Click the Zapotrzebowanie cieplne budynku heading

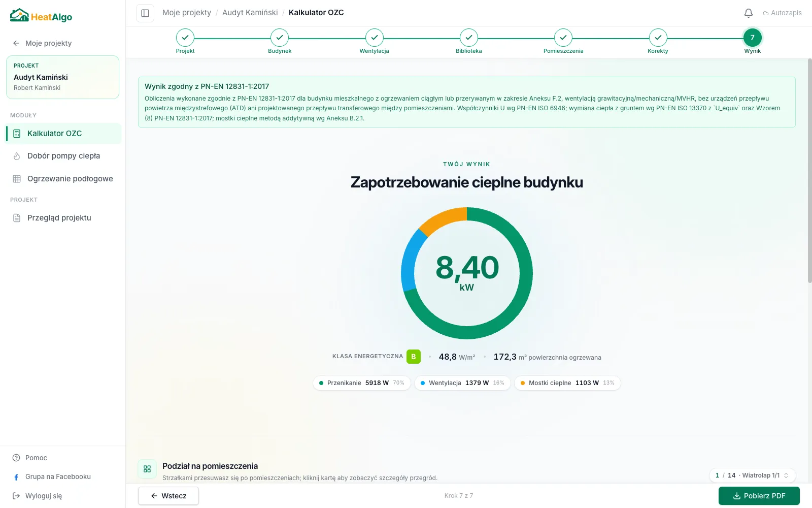pos(467,182)
